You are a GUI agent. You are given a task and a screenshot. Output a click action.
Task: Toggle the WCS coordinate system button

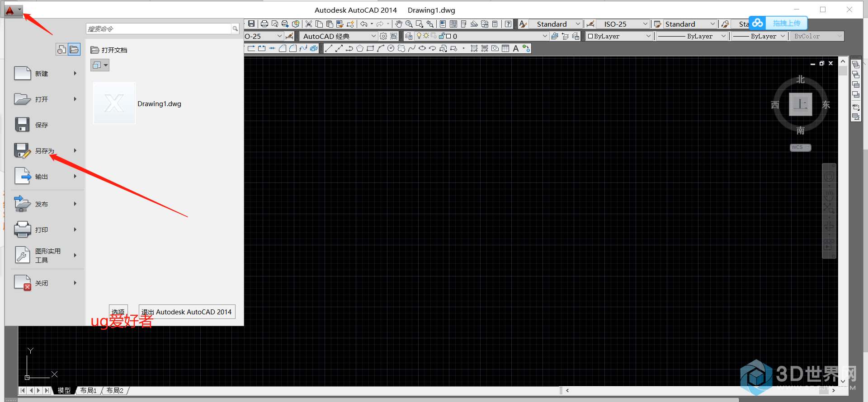(800, 147)
